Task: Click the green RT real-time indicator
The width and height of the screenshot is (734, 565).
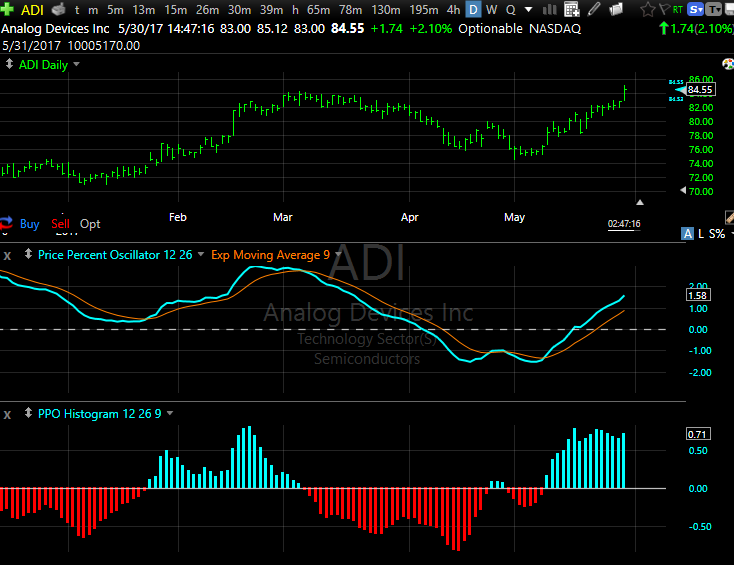Action: 678,9
